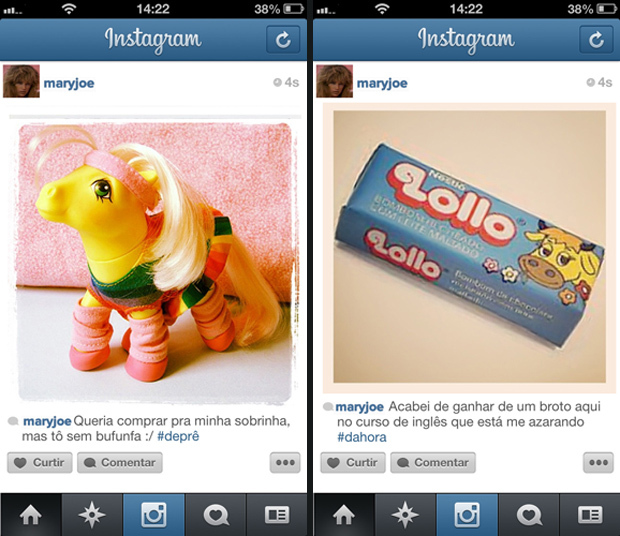620x536 pixels.
Task: Open the #dahora hashtag link
Action: [362, 437]
